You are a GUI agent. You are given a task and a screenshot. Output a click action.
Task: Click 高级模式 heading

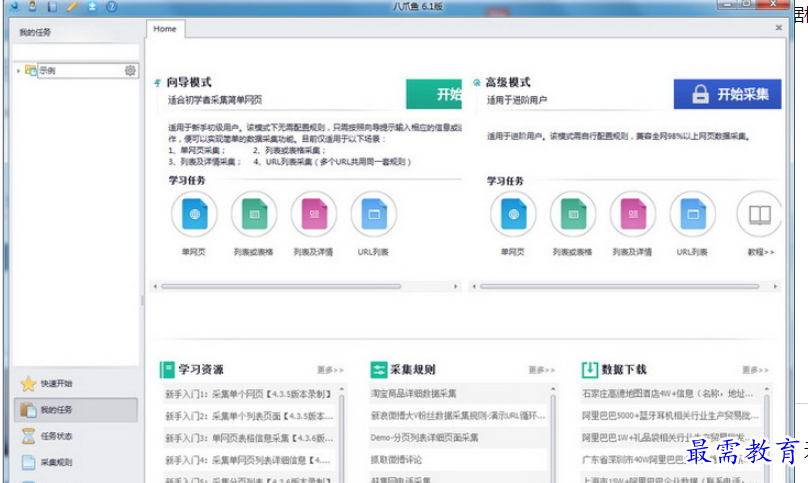tap(508, 82)
